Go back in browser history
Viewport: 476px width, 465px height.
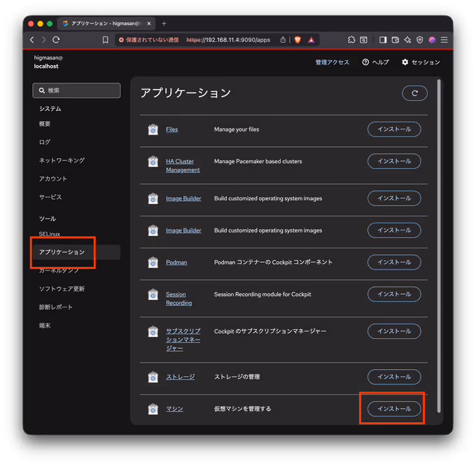[x=32, y=40]
